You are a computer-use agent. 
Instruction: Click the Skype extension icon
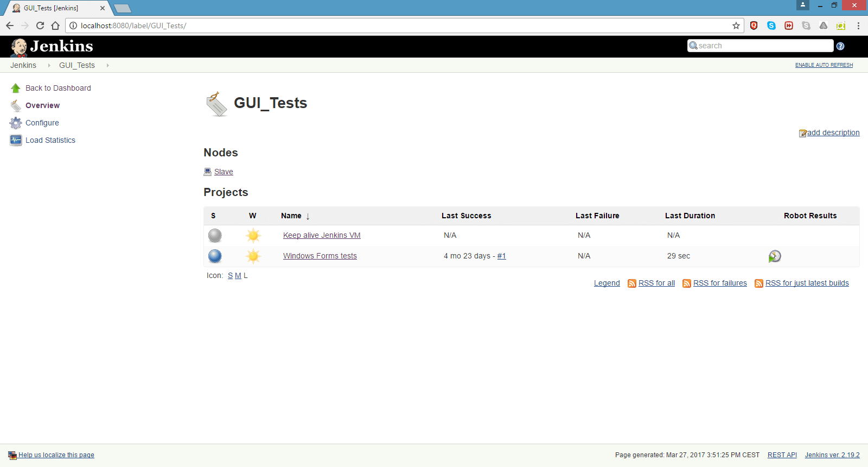coord(771,26)
